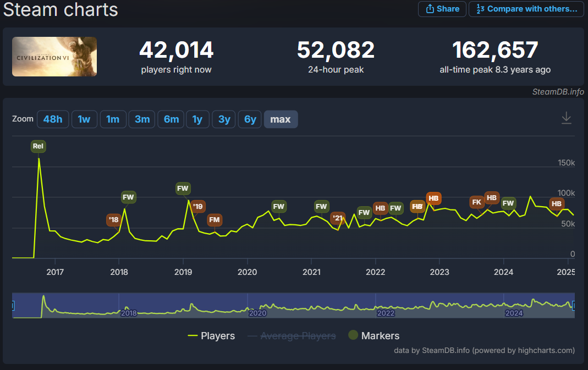Viewport: 588px width, 370px height.
Task: Toggle the Players series in legend
Action: (211, 336)
